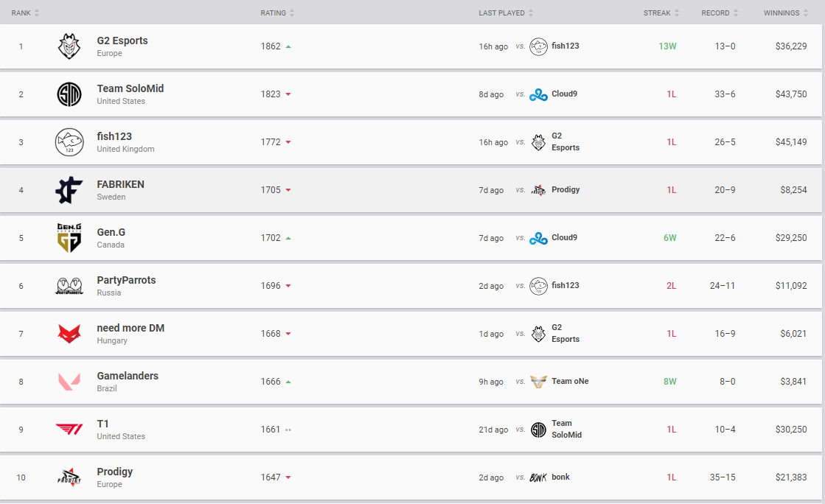Click Cloud9 opponent logo in Team SoloMid row
This screenshot has height=504, width=825.
(538, 94)
